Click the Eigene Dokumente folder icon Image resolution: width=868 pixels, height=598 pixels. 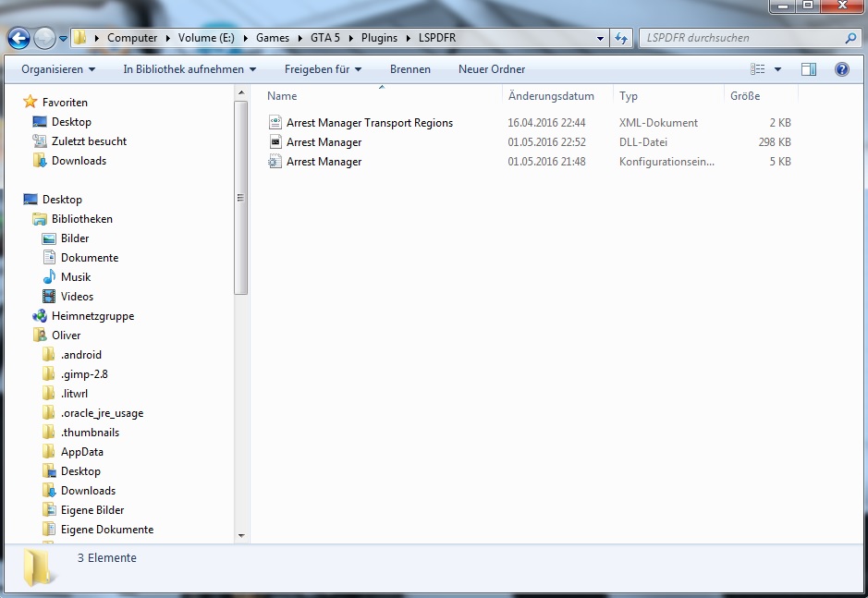(49, 530)
